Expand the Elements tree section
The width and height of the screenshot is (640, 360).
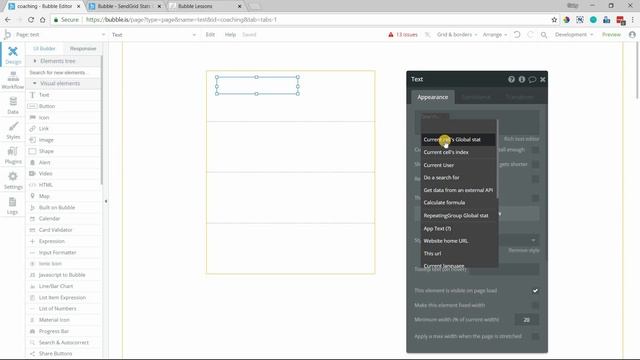tap(63, 61)
